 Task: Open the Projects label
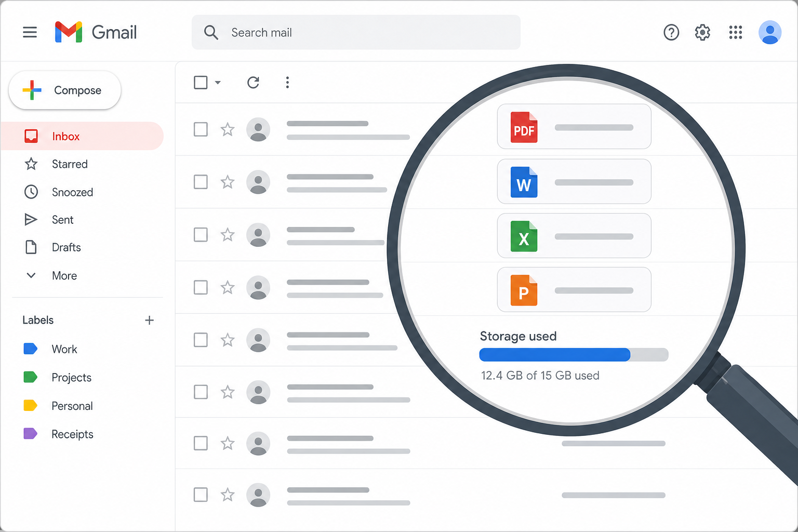[x=57, y=378]
